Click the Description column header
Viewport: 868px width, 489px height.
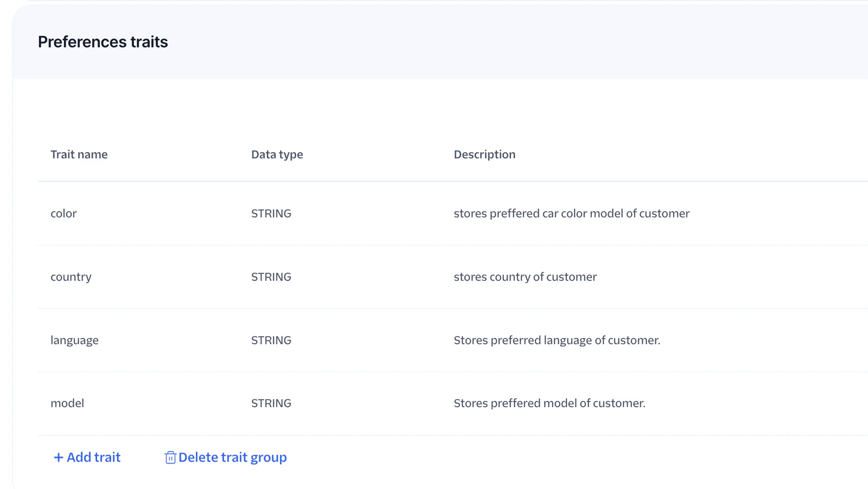484,155
